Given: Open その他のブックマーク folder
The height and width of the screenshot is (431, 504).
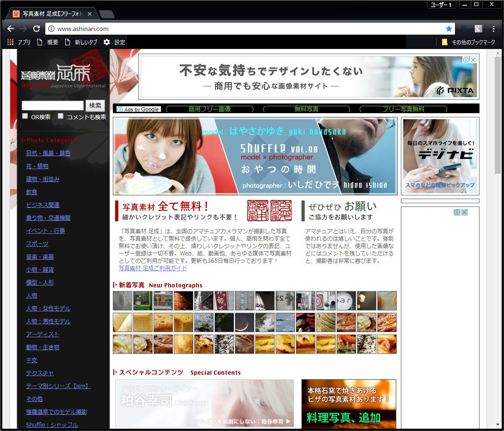Looking at the screenshot, I should pos(468,42).
